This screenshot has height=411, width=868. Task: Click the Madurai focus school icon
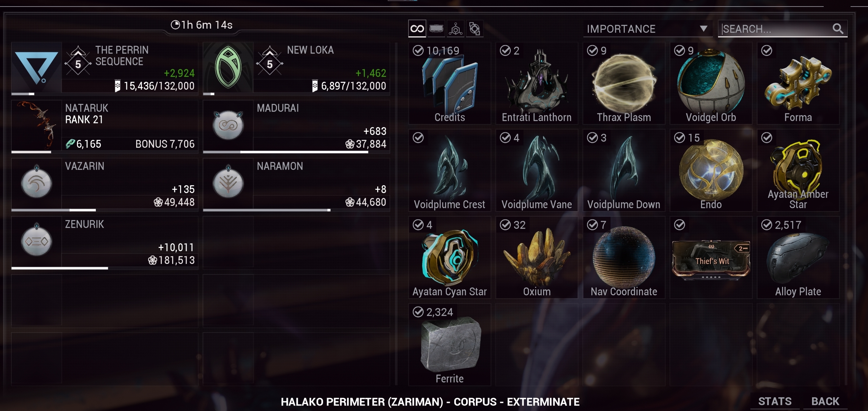click(x=228, y=125)
